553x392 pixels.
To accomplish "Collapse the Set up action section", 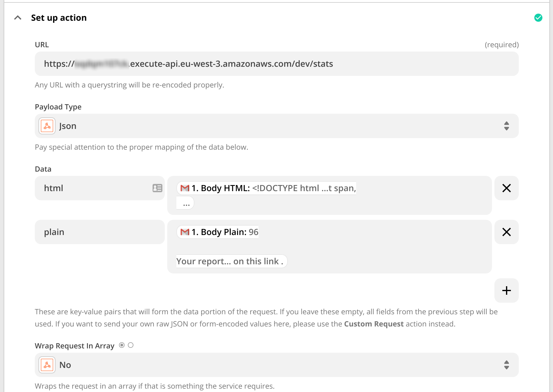I will 18,18.
